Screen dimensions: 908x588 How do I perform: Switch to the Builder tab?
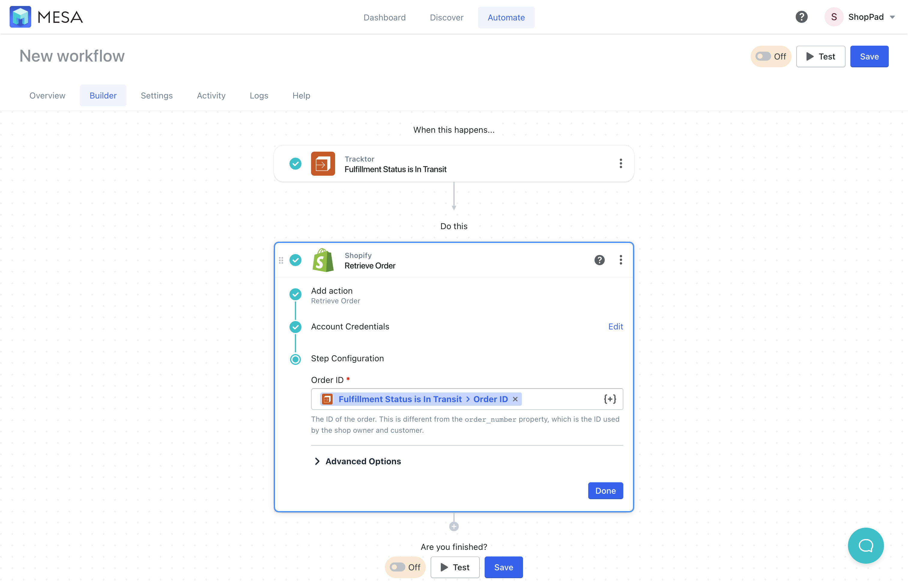(x=103, y=95)
